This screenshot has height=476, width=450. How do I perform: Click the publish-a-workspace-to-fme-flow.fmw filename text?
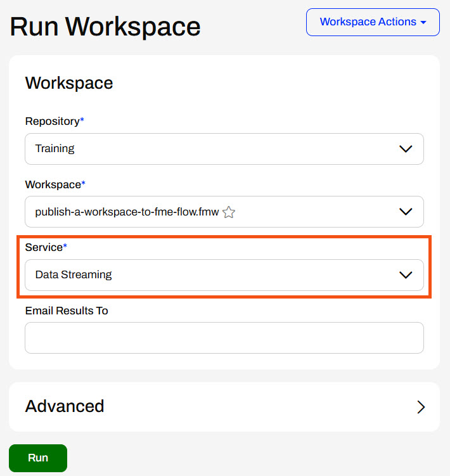tap(127, 212)
